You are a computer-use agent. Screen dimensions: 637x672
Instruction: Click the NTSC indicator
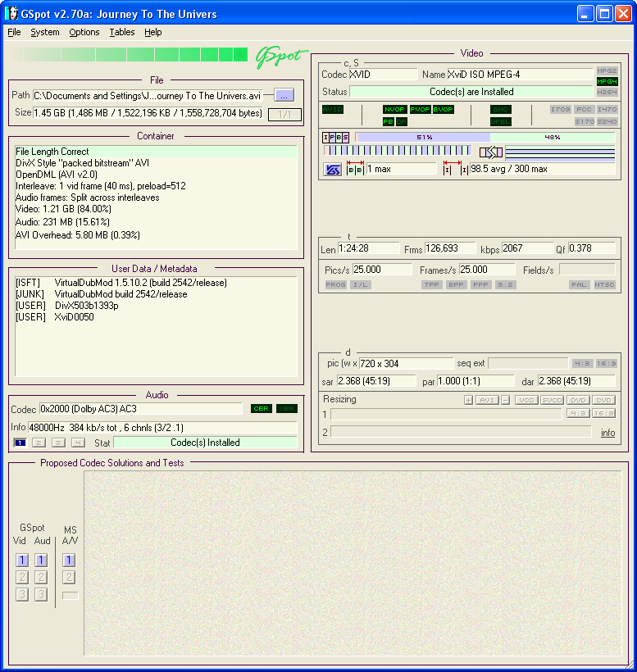click(604, 284)
